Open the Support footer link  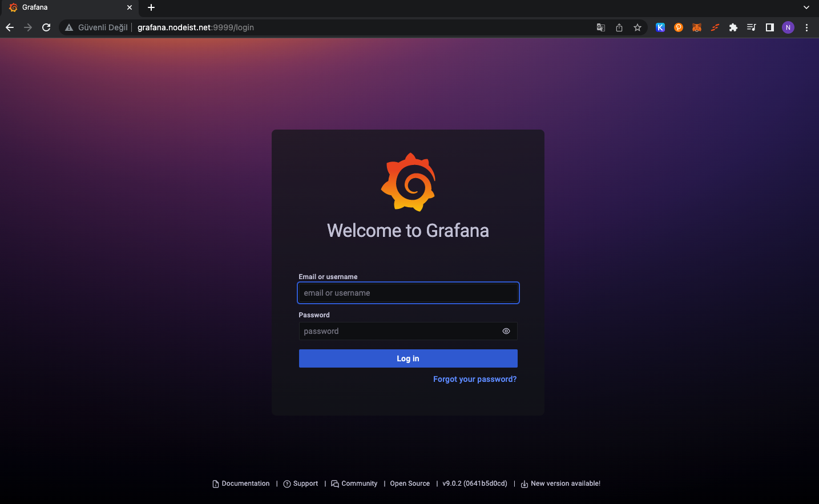[x=301, y=483]
